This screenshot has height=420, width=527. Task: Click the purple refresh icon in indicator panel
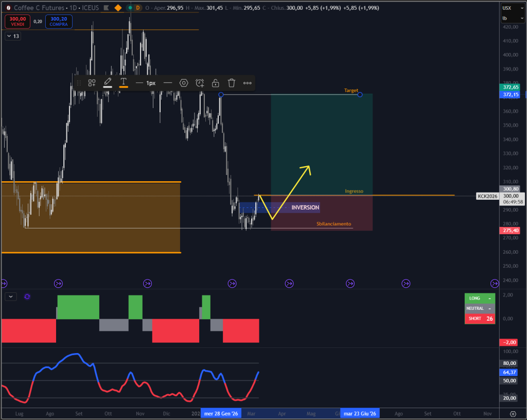tap(27, 296)
